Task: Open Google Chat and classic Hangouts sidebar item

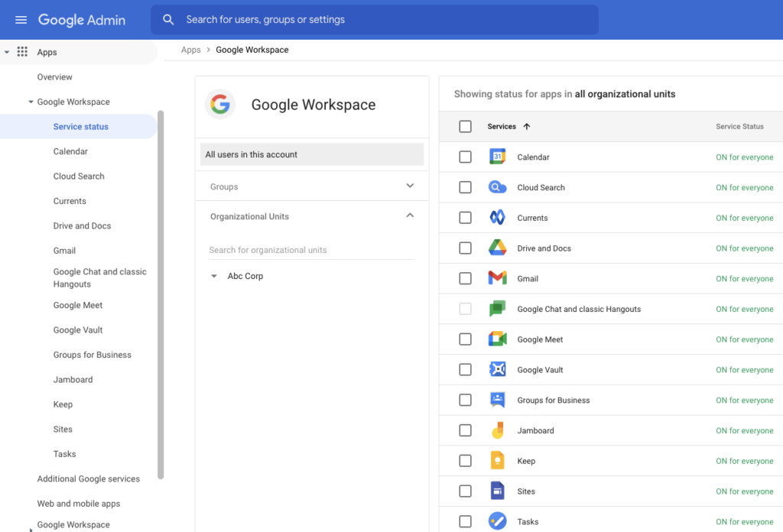Action: click(x=100, y=278)
